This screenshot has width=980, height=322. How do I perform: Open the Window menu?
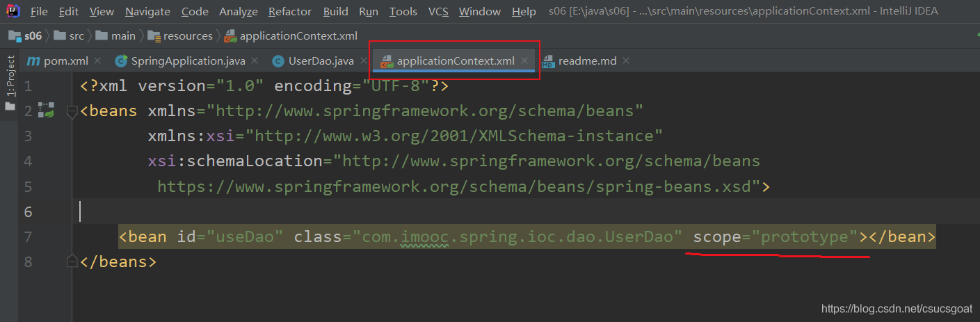(480, 11)
